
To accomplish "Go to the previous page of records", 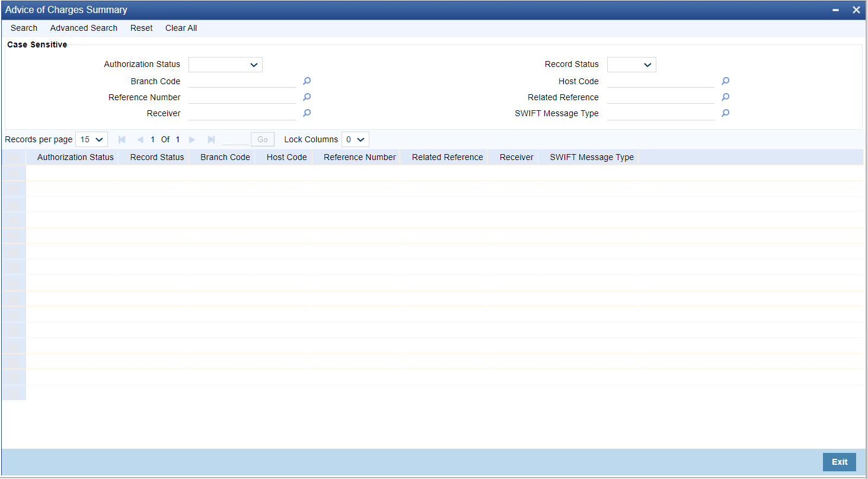I will coord(140,139).
